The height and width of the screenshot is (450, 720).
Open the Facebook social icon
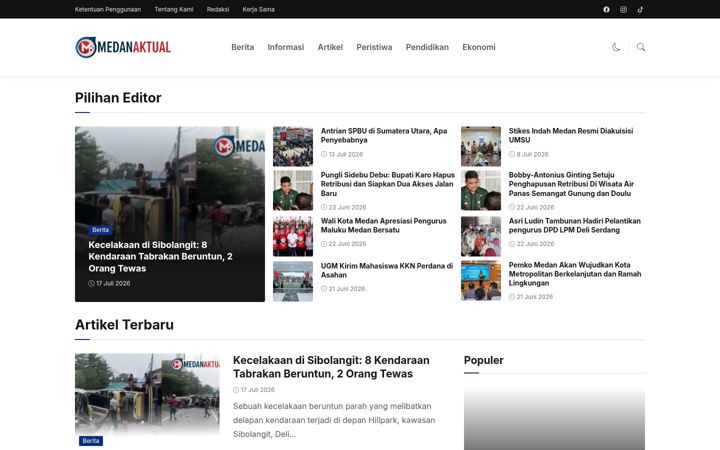pos(606,9)
